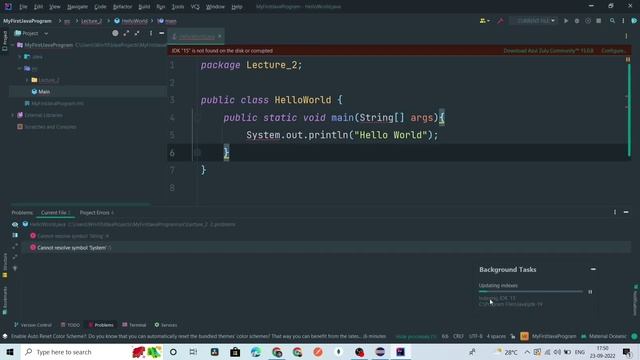Hide the Project panel with minus icon
Screen dimensions: 640x360
162,33
